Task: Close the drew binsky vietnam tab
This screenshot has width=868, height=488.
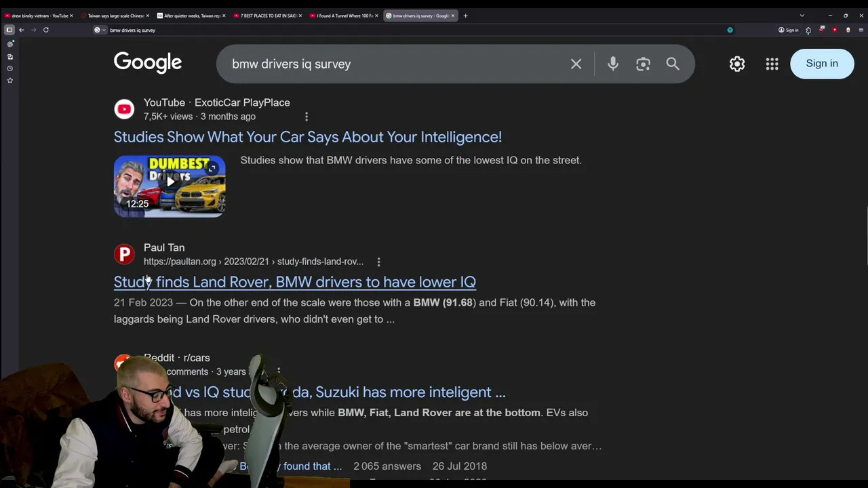Action: coord(71,16)
